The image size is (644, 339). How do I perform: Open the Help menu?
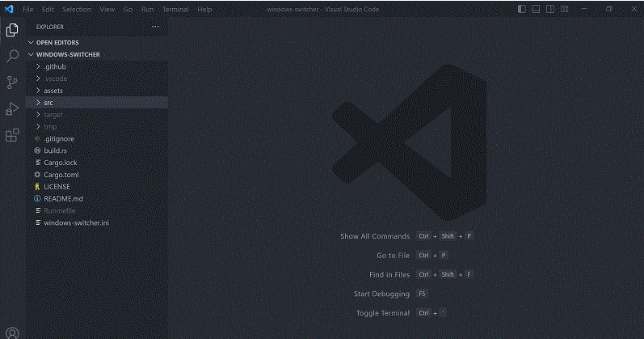pyautogui.click(x=204, y=9)
